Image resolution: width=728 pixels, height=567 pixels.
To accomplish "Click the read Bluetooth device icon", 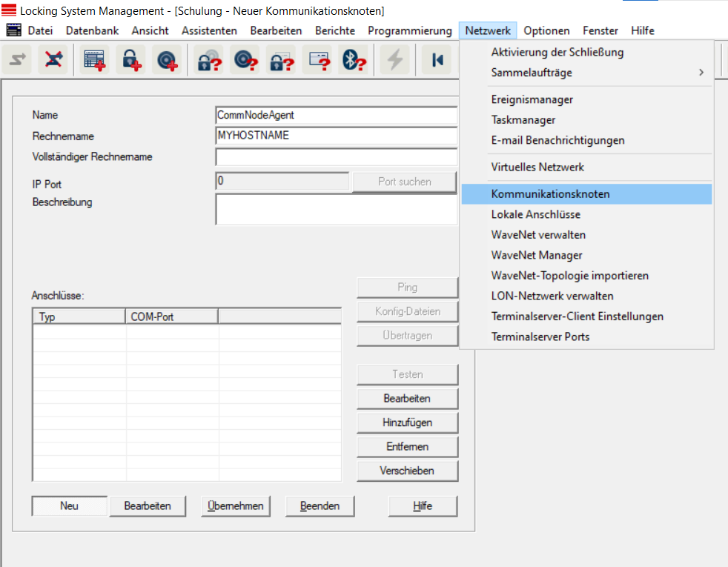I will pos(353,61).
